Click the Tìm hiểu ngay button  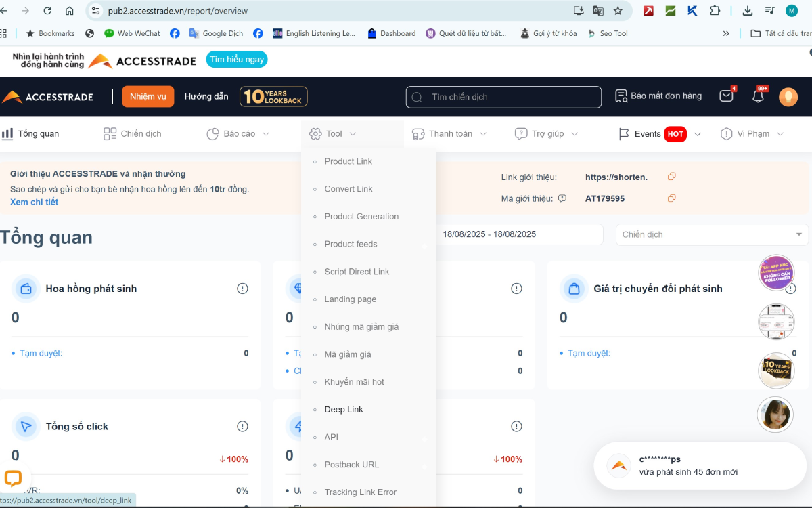(x=236, y=59)
